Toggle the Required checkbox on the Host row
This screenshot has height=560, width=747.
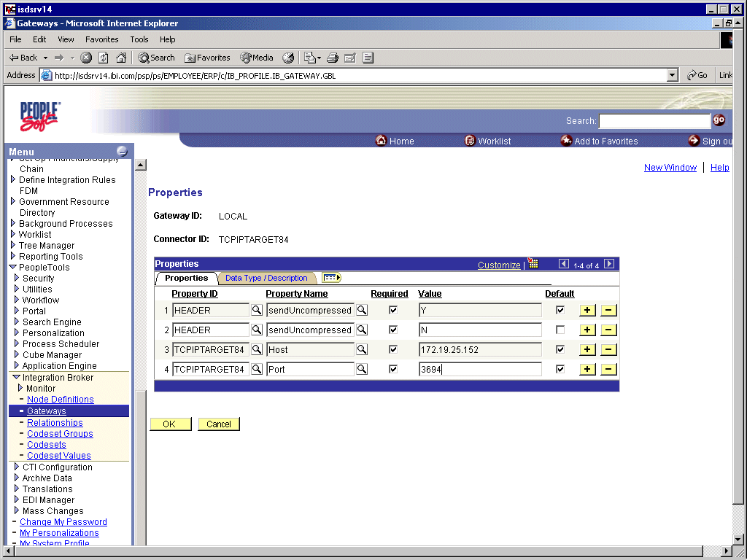point(392,349)
